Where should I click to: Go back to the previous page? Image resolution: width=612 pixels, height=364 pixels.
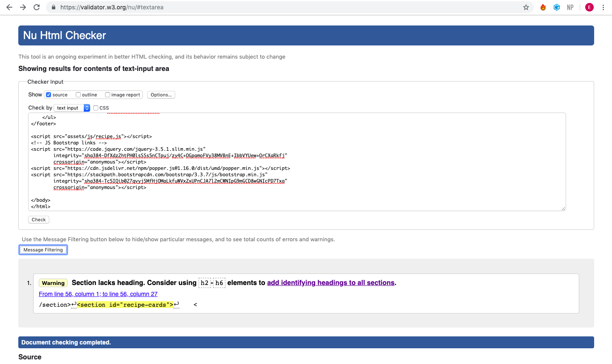(x=9, y=7)
